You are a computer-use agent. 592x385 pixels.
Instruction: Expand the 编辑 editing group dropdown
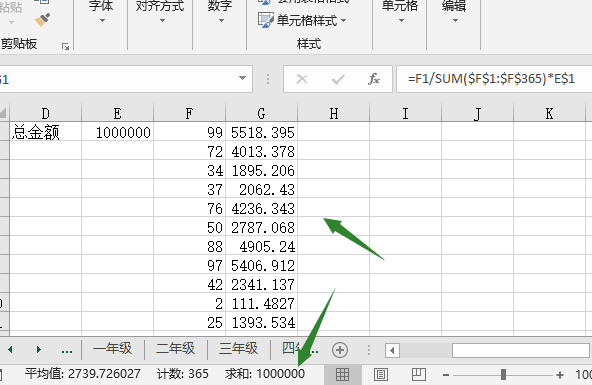pyautogui.click(x=455, y=21)
